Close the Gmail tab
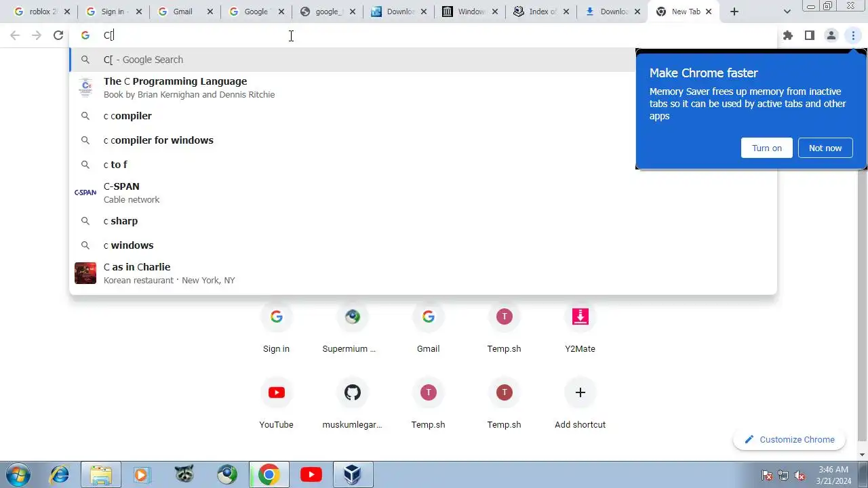The width and height of the screenshot is (868, 488). 210,12
